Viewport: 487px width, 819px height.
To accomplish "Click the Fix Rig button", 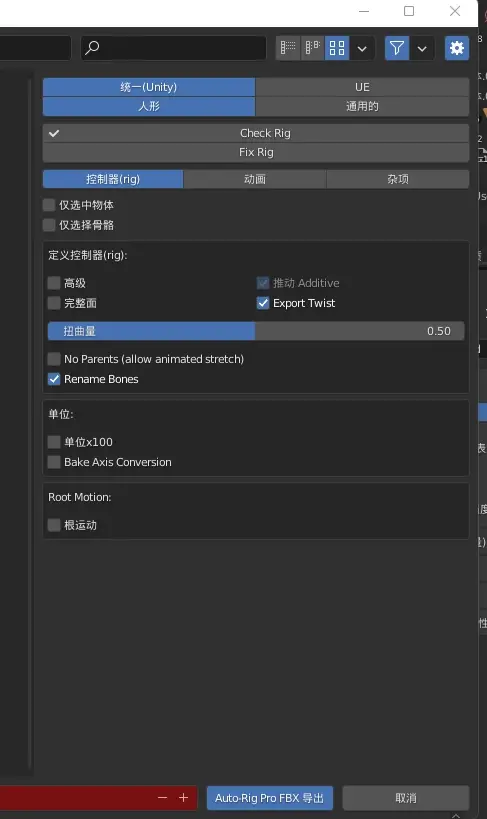I will [x=256, y=152].
